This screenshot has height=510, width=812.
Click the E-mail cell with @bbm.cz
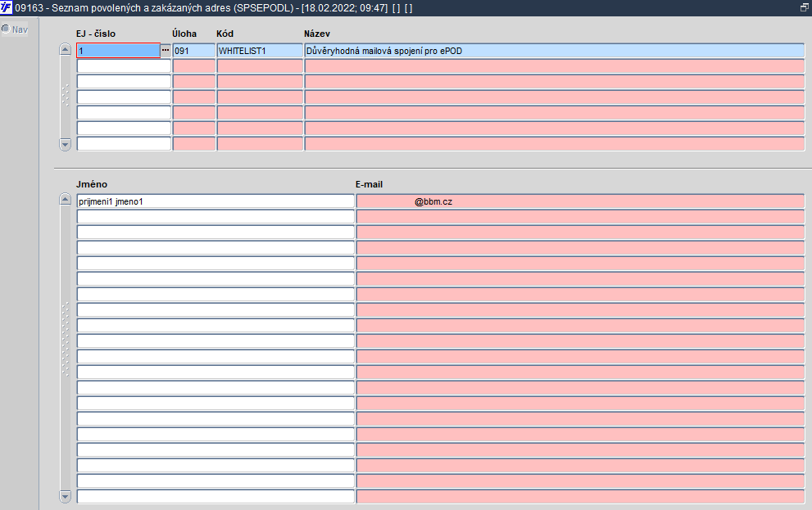pyautogui.click(x=580, y=201)
